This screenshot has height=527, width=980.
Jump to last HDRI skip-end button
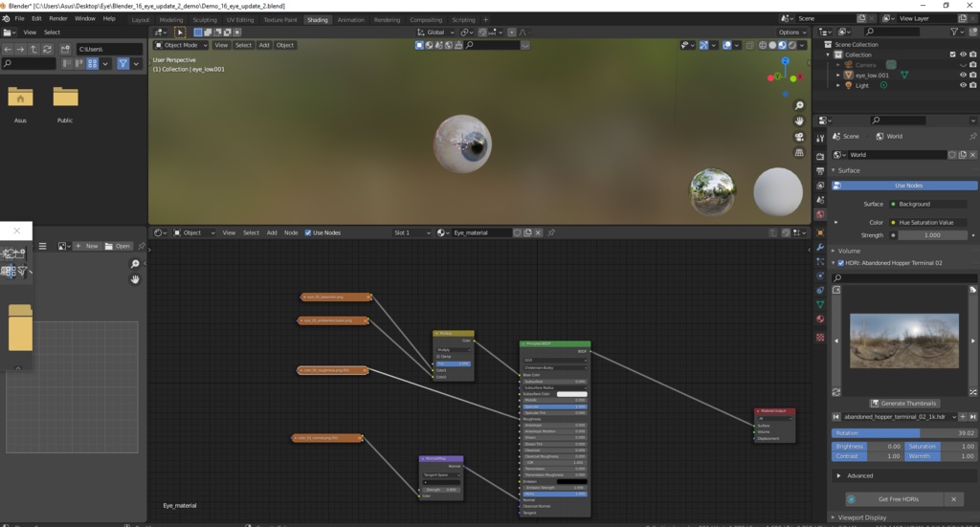point(973,416)
